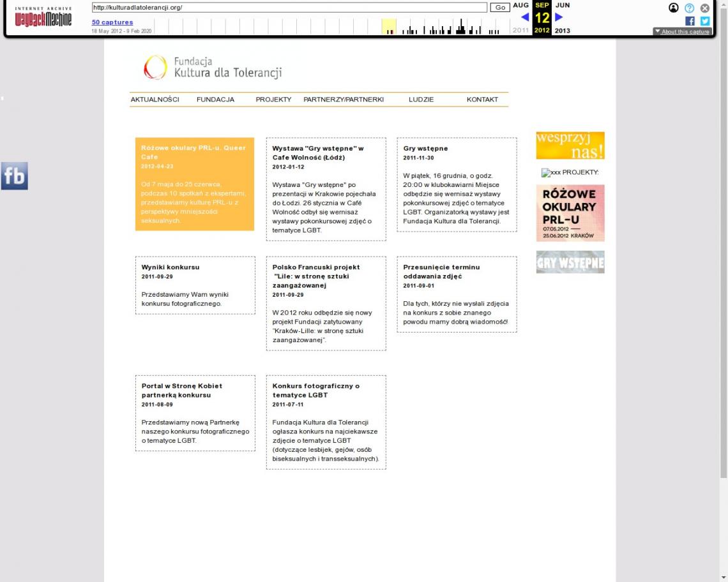
Task: Go to previous capture arrow (AUG)
Action: [525, 18]
